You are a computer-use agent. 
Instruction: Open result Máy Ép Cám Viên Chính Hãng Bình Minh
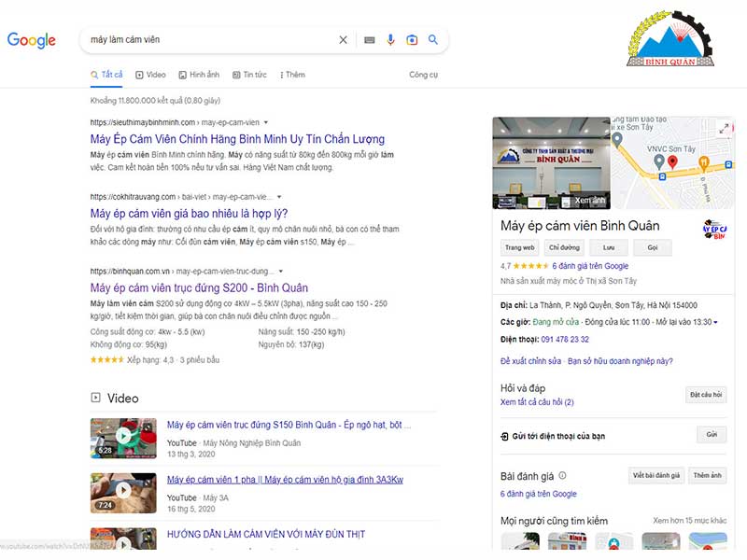click(237, 139)
